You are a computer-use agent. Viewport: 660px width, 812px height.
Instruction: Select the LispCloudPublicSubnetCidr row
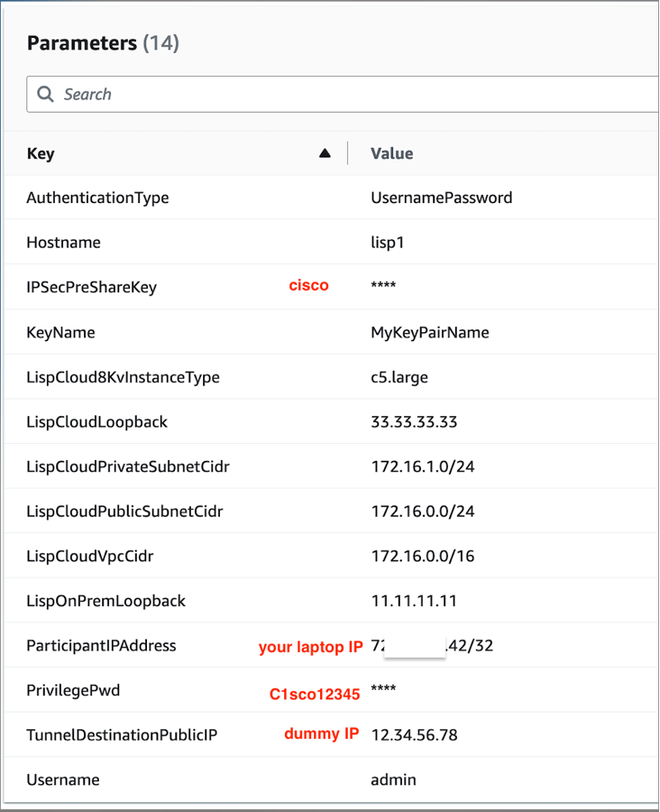[270, 511]
